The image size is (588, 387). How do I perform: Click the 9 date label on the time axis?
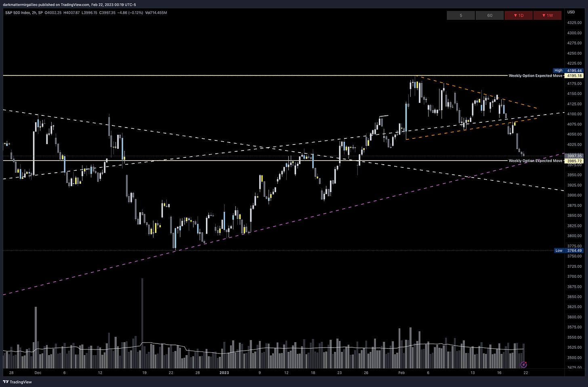pyautogui.click(x=260, y=373)
